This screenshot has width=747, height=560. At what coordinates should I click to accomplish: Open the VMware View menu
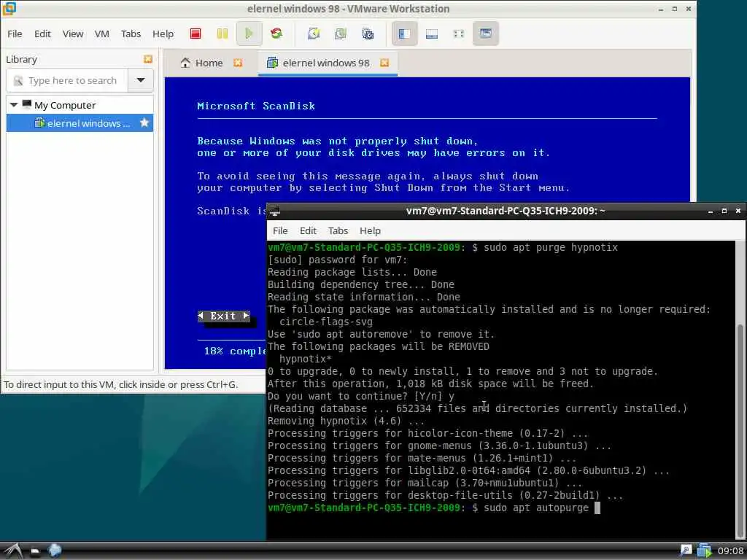click(72, 34)
